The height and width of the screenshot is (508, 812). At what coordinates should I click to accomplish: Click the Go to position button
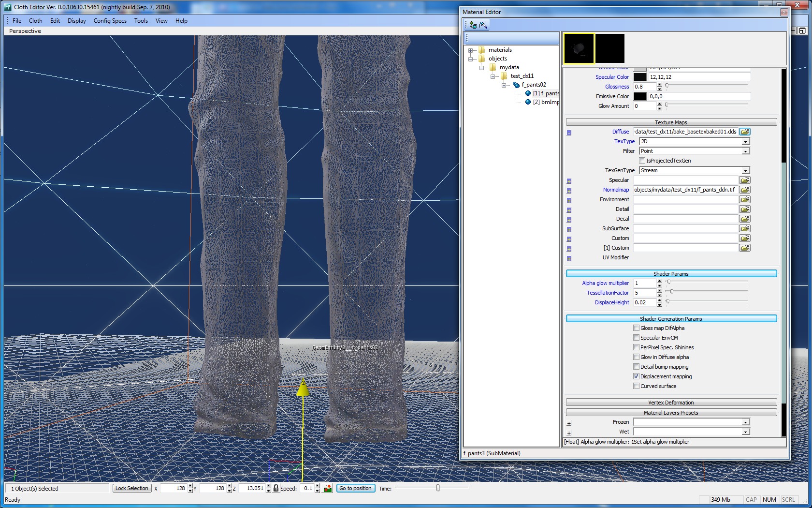tap(355, 488)
